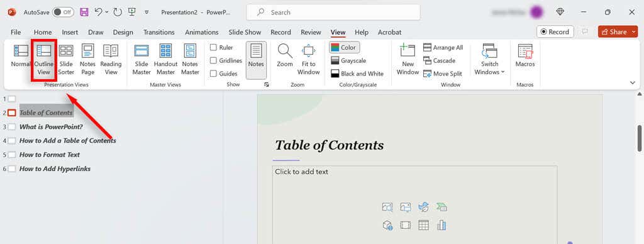
Task: Customize Quick Access Toolbar dropdown
Action: tap(147, 13)
